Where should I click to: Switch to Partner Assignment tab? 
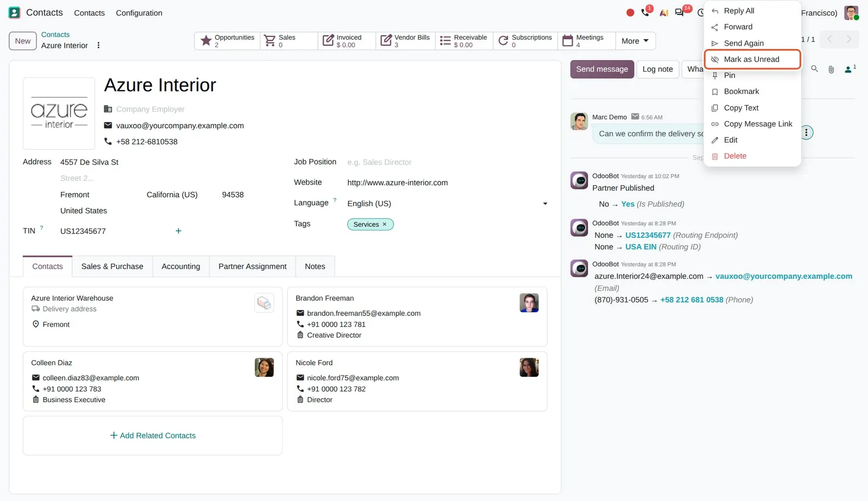pos(252,267)
